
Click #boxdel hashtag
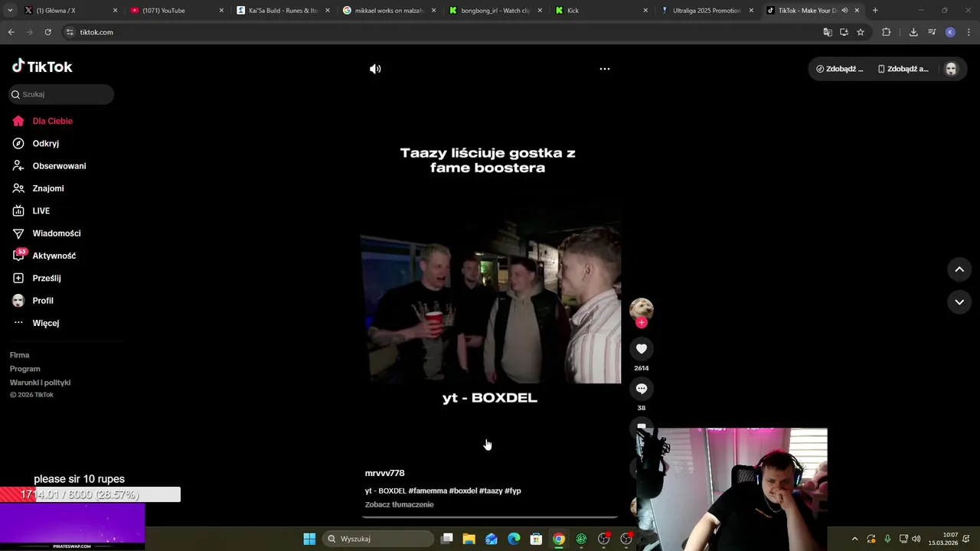pyautogui.click(x=463, y=491)
